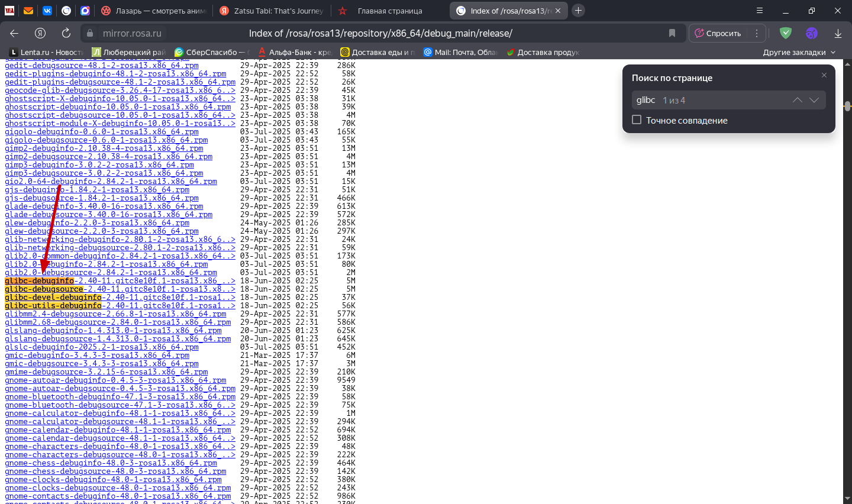Viewport: 852px width, 504px height.
Task: Reload the current page
Action: pos(66,33)
